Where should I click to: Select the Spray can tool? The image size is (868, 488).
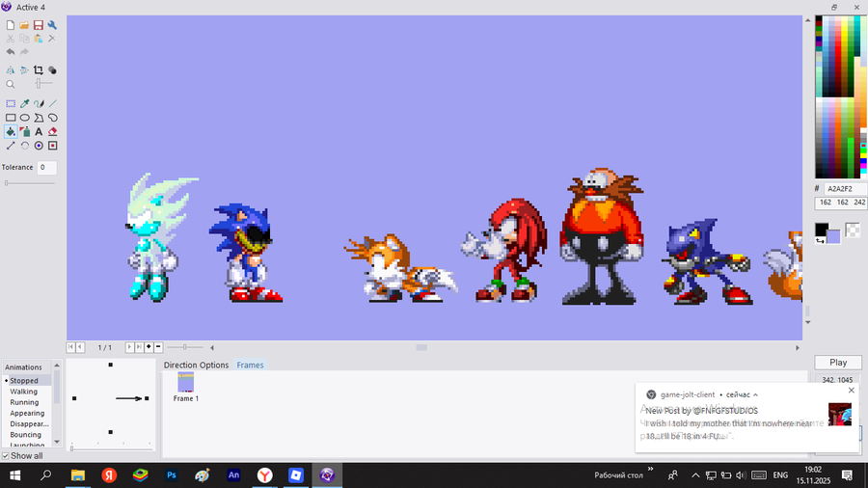24,132
